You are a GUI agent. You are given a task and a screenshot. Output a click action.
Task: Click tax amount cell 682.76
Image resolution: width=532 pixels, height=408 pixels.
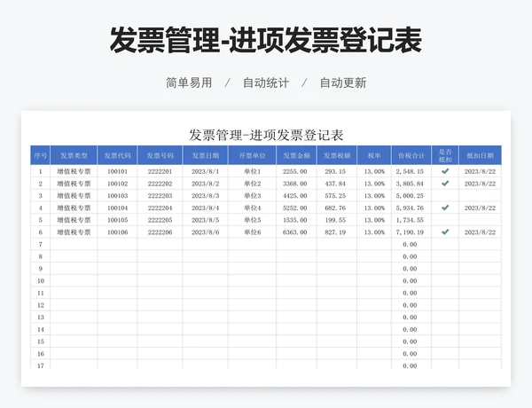point(335,208)
